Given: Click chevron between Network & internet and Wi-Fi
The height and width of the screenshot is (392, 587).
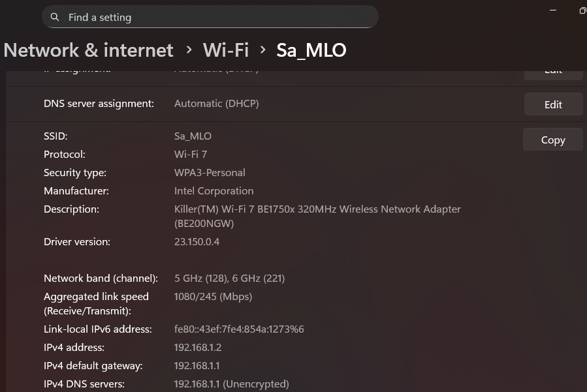Looking at the screenshot, I should pyautogui.click(x=189, y=50).
